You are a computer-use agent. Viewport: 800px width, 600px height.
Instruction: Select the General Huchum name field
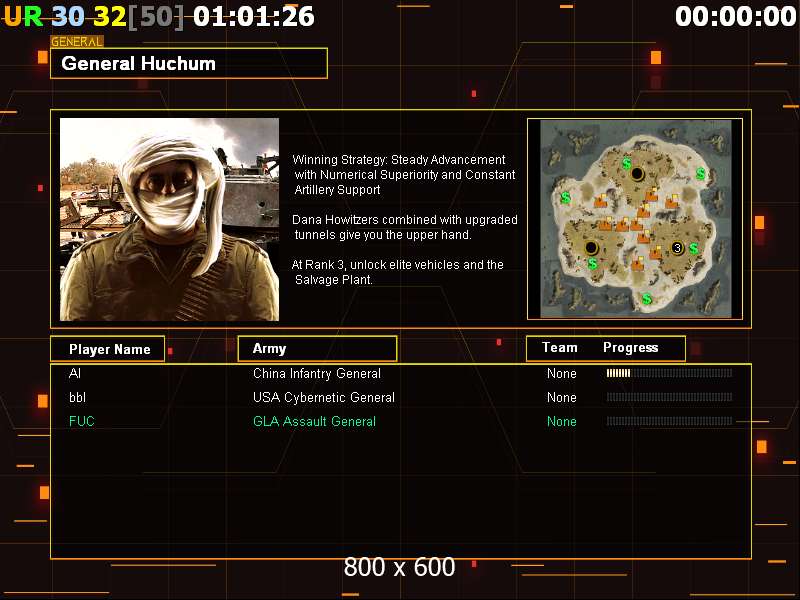click(189, 63)
